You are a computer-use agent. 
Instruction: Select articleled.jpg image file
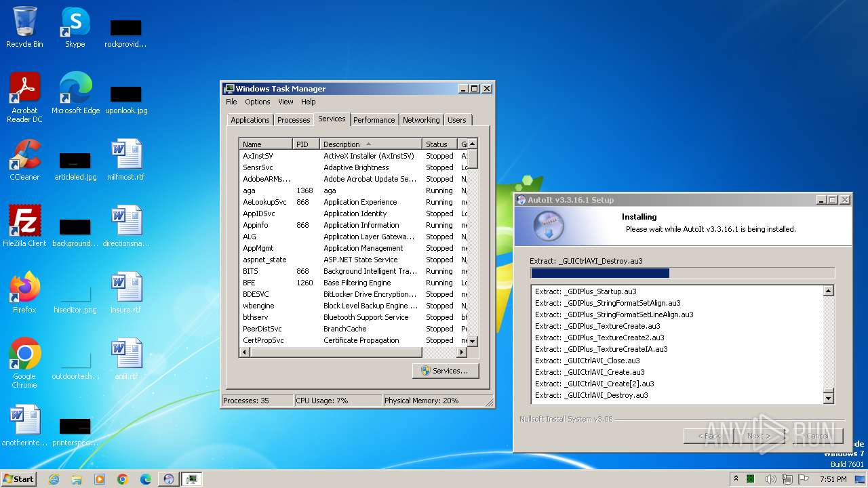click(75, 165)
